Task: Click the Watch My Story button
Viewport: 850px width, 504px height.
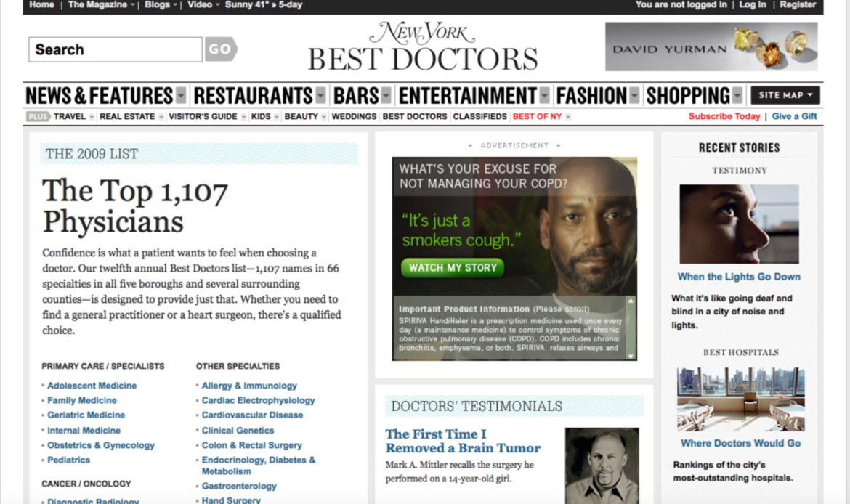Action: (453, 268)
